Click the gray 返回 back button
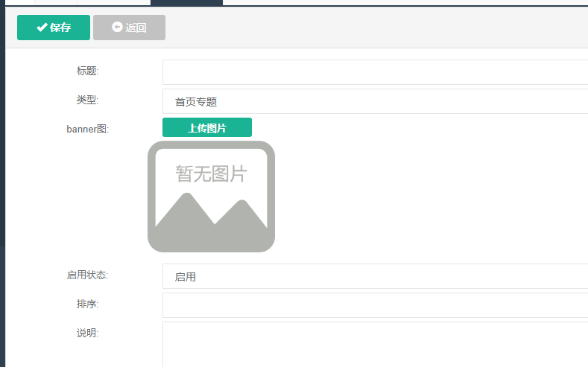Viewport: 588px width, 367px height. pos(130,28)
